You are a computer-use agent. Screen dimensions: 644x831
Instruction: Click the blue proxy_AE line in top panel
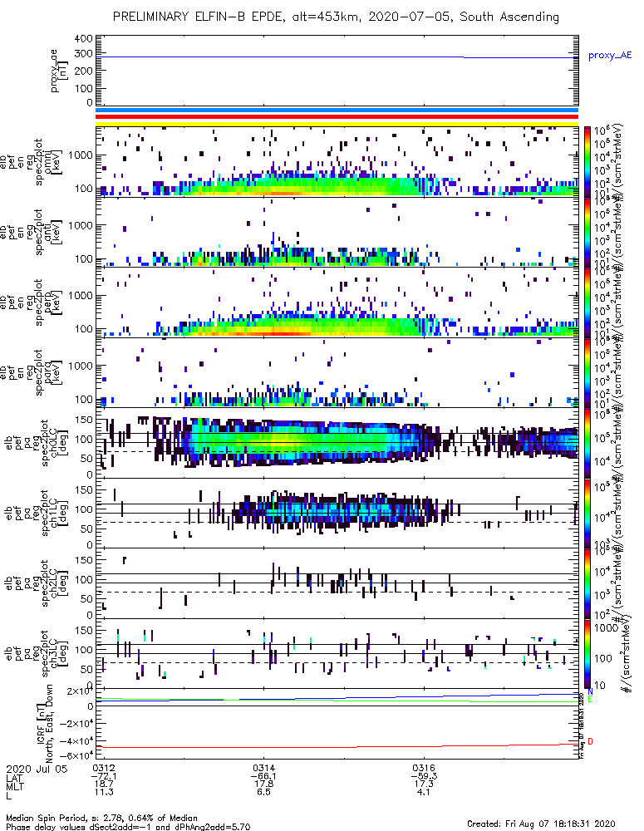pos(337,57)
